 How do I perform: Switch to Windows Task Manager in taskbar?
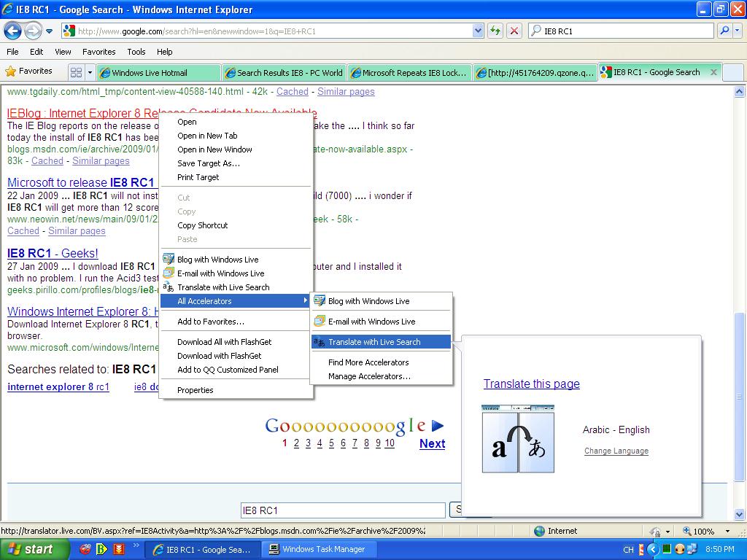click(x=318, y=550)
